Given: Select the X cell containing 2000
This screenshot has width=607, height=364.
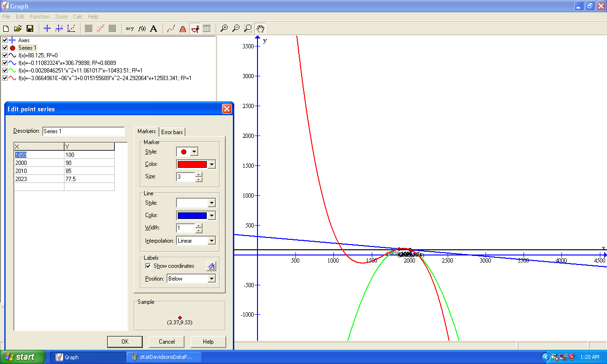Looking at the screenshot, I should click(x=39, y=163).
